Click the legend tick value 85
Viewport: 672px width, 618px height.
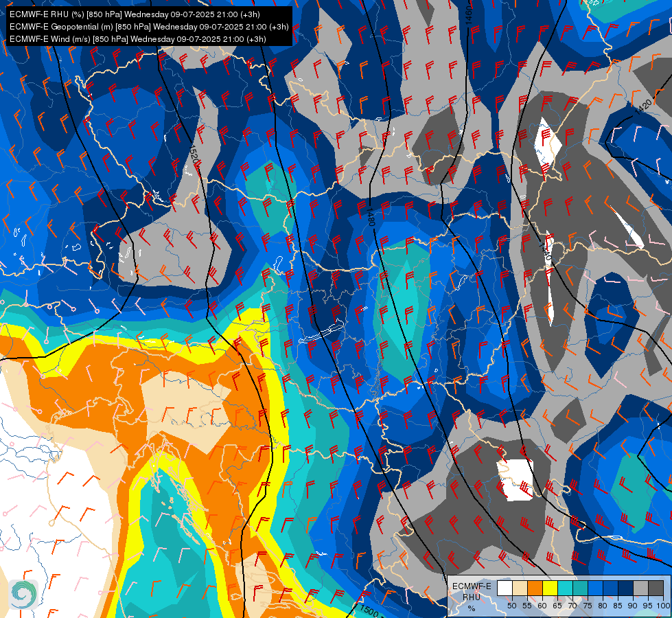pyautogui.click(x=618, y=606)
